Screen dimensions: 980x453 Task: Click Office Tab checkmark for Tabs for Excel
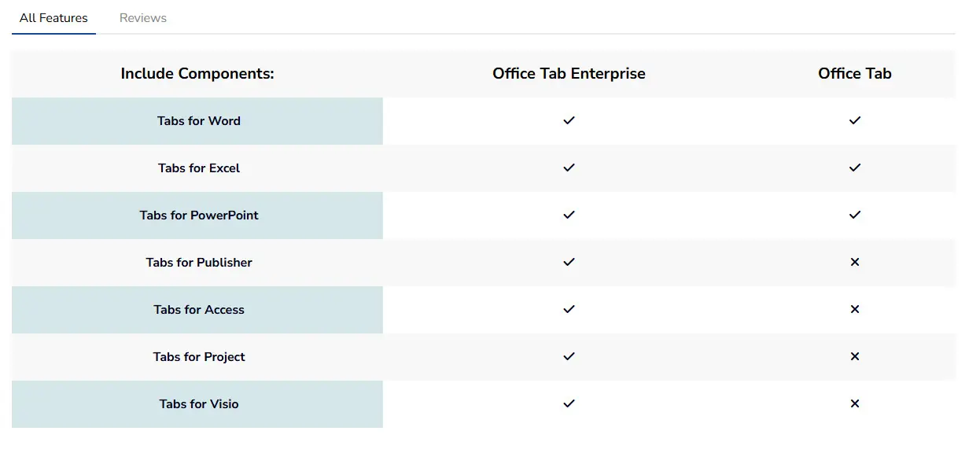tap(855, 168)
